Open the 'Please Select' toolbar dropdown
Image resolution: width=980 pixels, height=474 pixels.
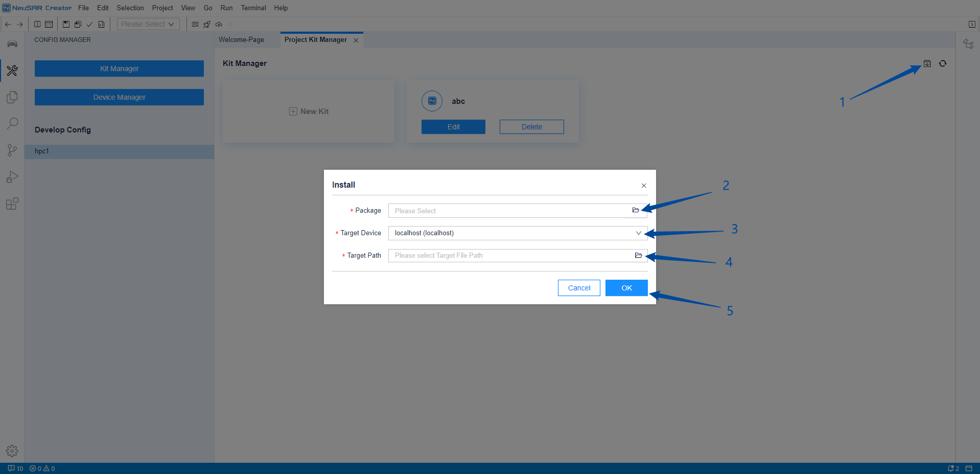coord(148,24)
